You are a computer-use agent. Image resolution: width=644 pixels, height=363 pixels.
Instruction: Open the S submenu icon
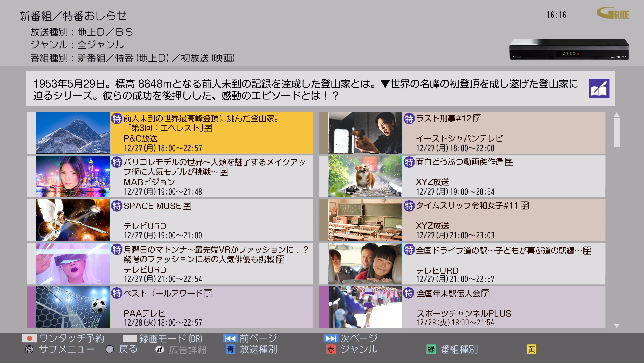coord(30,349)
